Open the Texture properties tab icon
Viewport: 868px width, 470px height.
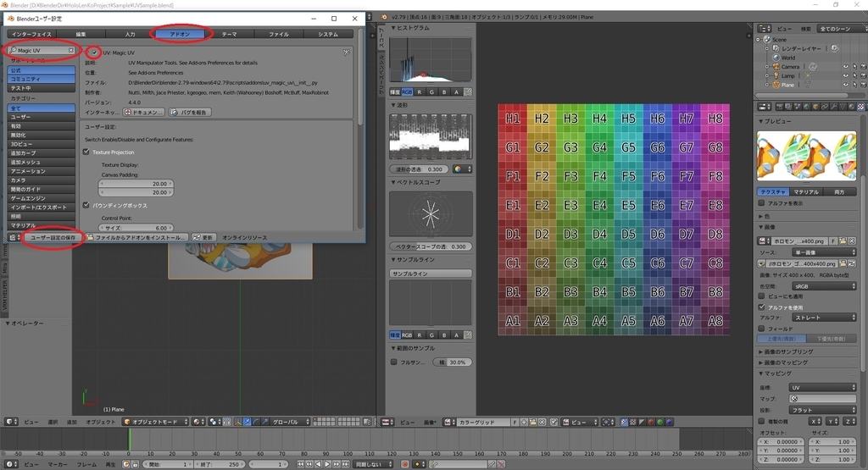click(861, 107)
